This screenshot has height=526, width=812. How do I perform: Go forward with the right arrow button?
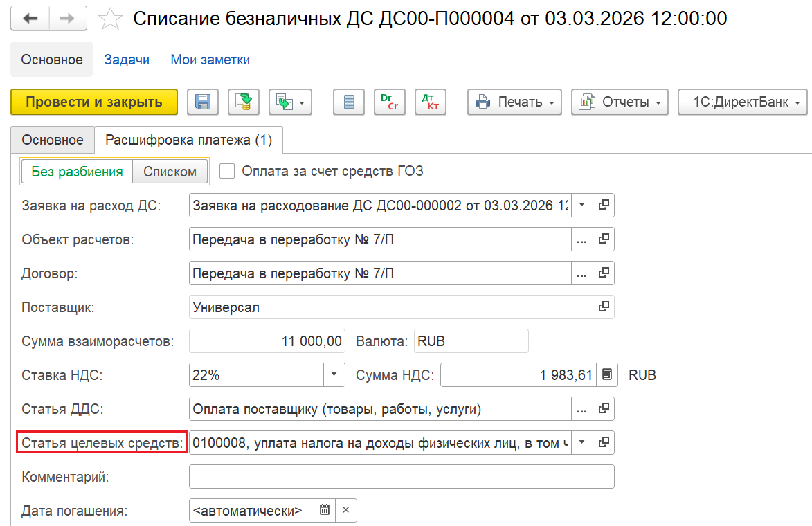coord(68,19)
